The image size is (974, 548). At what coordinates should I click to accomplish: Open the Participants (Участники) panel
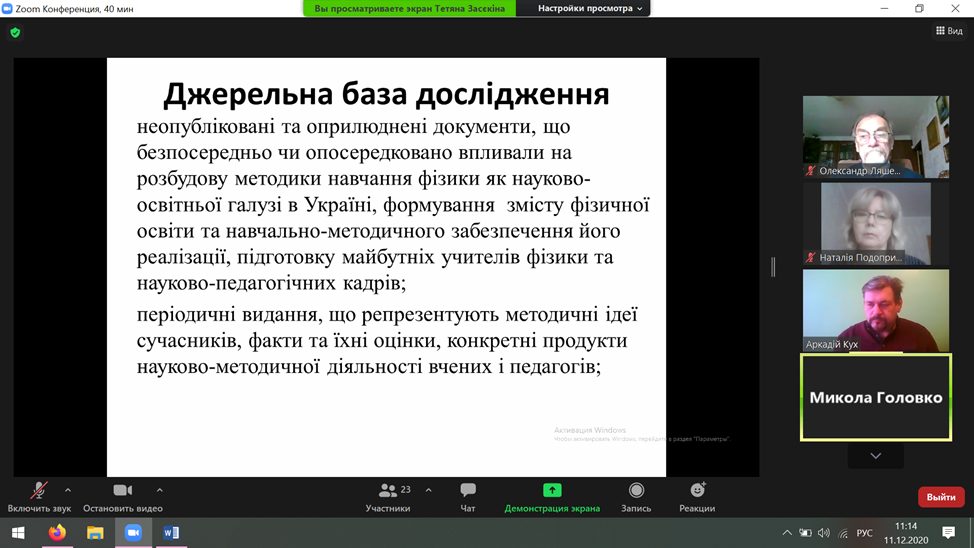click(x=388, y=497)
